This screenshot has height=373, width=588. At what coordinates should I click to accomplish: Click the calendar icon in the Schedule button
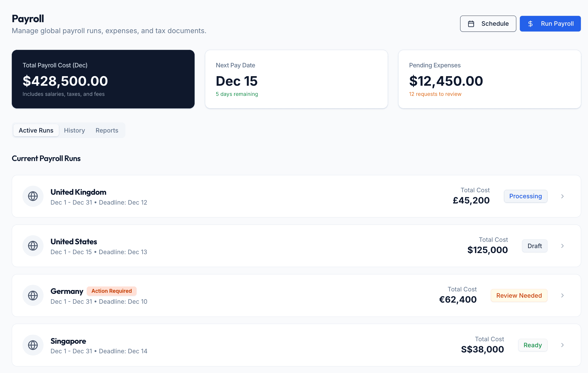pyautogui.click(x=471, y=24)
